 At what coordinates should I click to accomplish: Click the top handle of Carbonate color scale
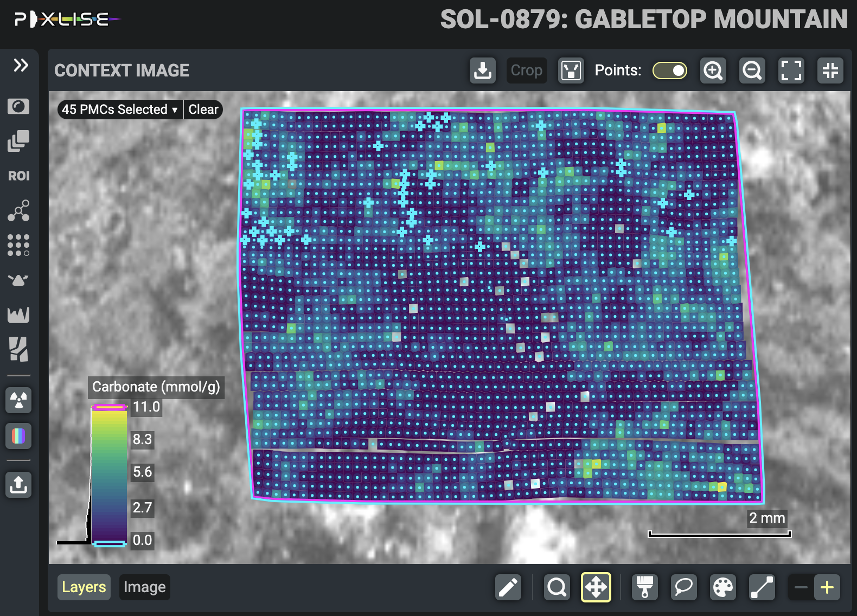(109, 407)
